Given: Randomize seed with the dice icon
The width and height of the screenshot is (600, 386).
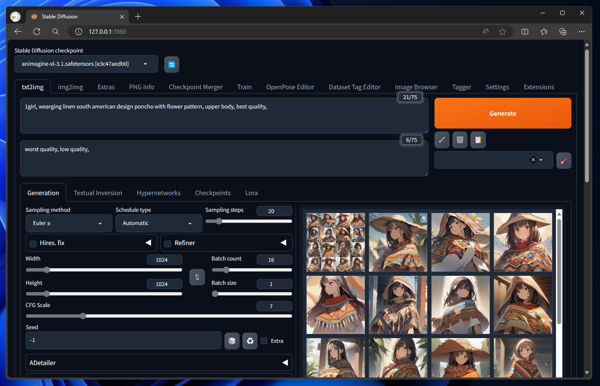Looking at the screenshot, I should coord(232,341).
